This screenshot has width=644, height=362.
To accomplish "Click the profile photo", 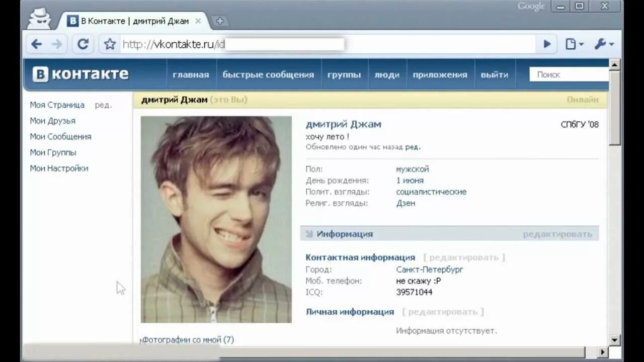I will (216, 219).
